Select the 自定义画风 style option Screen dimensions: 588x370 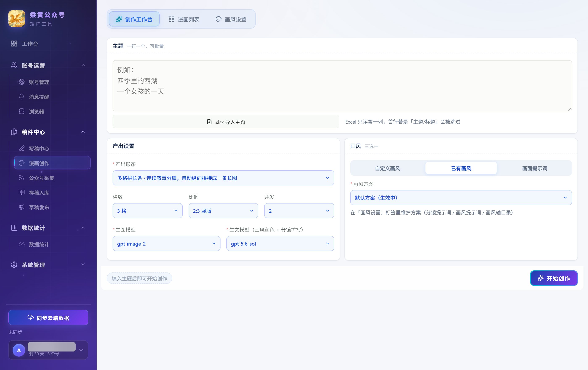pyautogui.click(x=387, y=168)
